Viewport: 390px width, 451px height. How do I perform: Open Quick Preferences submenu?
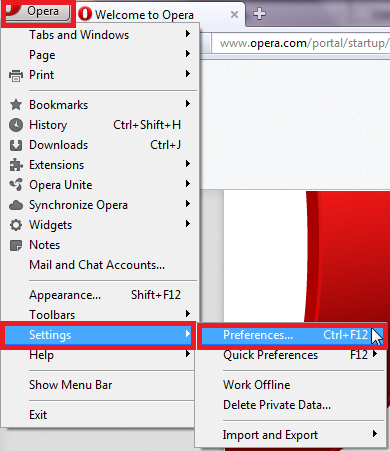pyautogui.click(x=292, y=355)
